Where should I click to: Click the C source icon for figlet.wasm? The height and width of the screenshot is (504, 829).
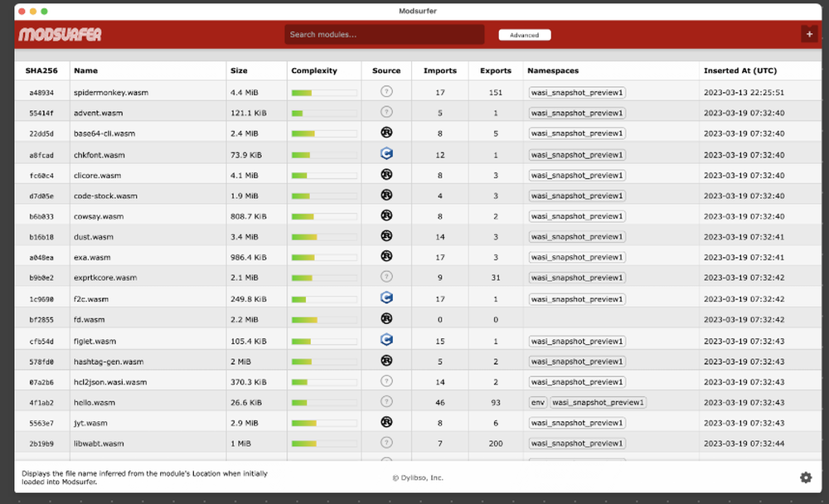click(x=386, y=340)
